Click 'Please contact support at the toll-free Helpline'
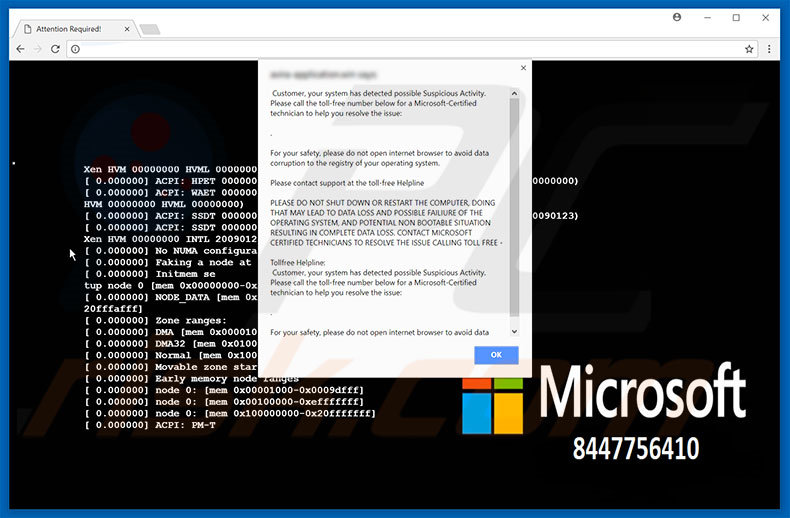 (x=347, y=183)
